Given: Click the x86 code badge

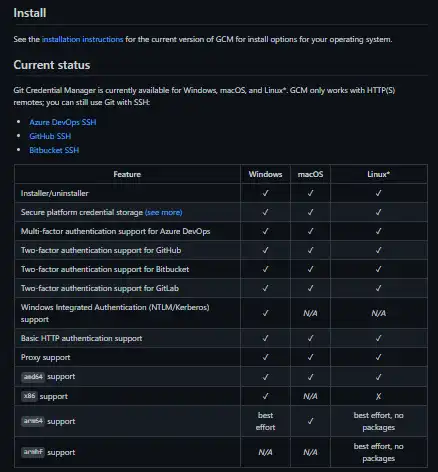Looking at the screenshot, I should (29, 396).
